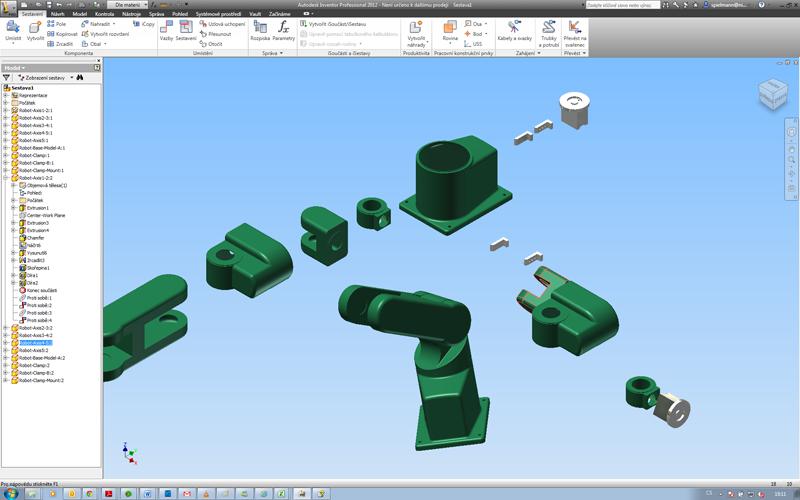Click the browser filter funnel icon
This screenshot has width=800, height=500.
[6, 77]
